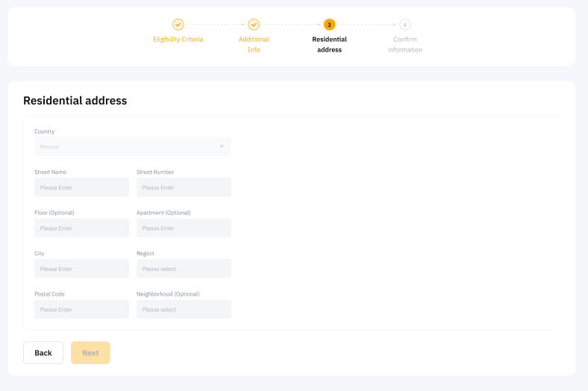Click the Apartment (Optional) input field
This screenshot has width=588, height=391.
tap(184, 228)
